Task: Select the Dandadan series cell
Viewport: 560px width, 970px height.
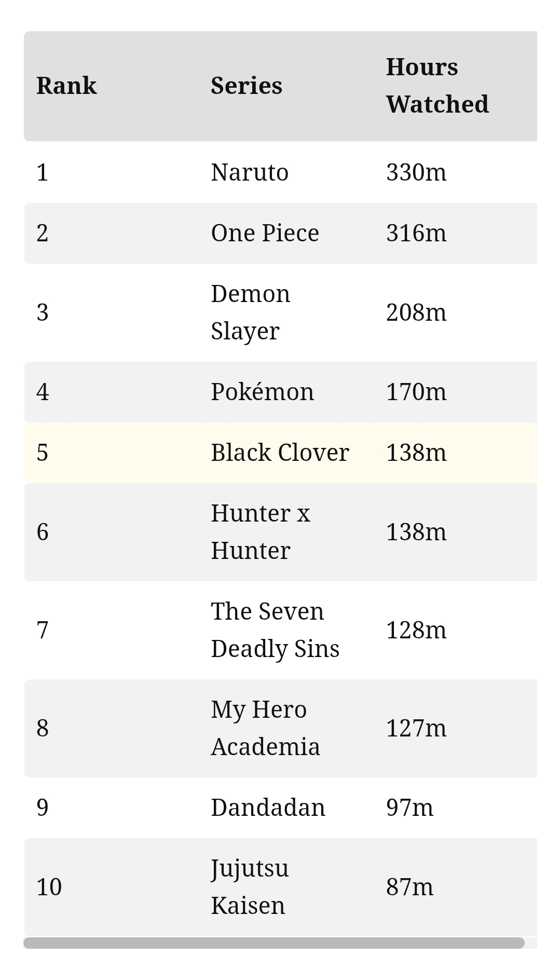Action: [268, 808]
